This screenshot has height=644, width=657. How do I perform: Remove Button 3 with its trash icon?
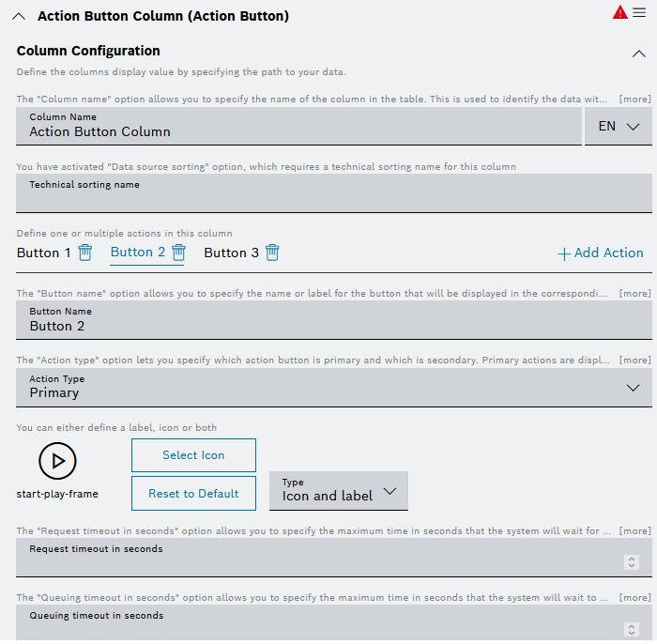tap(272, 253)
